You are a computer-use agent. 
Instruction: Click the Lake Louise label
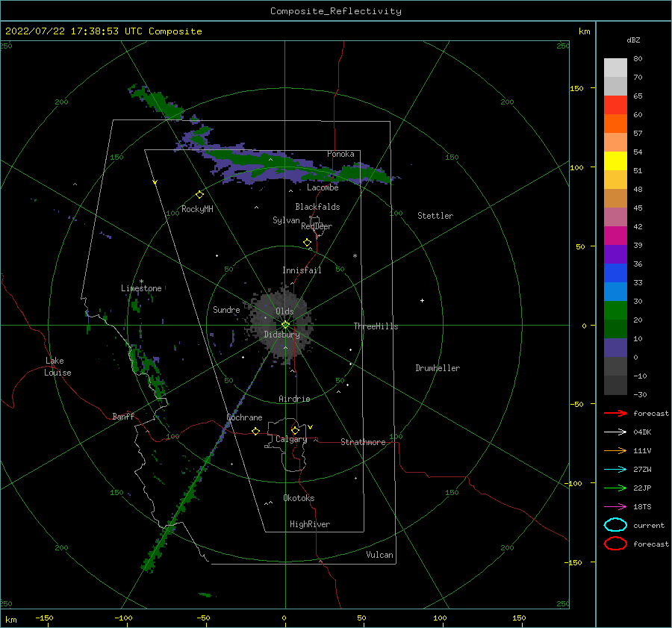pos(57,367)
